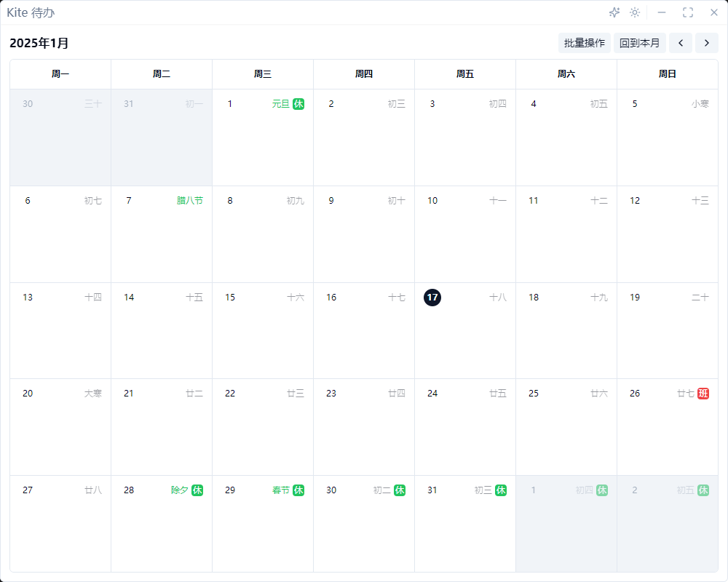The height and width of the screenshot is (582, 728).
Task: Toggle the light/dark theme sun icon
Action: [635, 12]
